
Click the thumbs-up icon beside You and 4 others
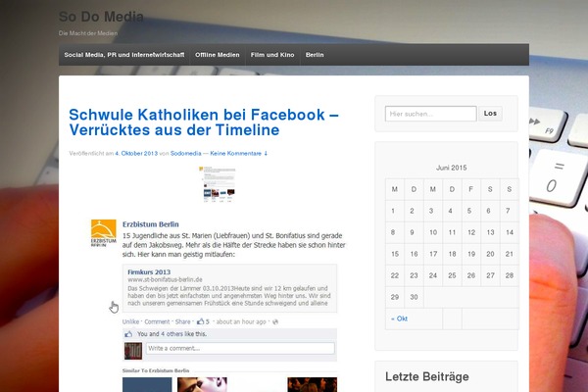point(128,334)
